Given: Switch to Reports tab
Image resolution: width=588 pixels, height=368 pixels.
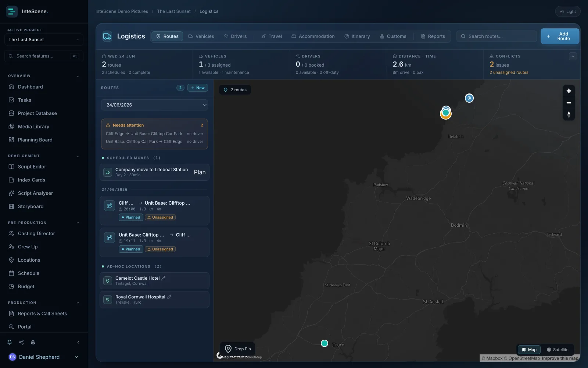Looking at the screenshot, I should [x=433, y=36].
